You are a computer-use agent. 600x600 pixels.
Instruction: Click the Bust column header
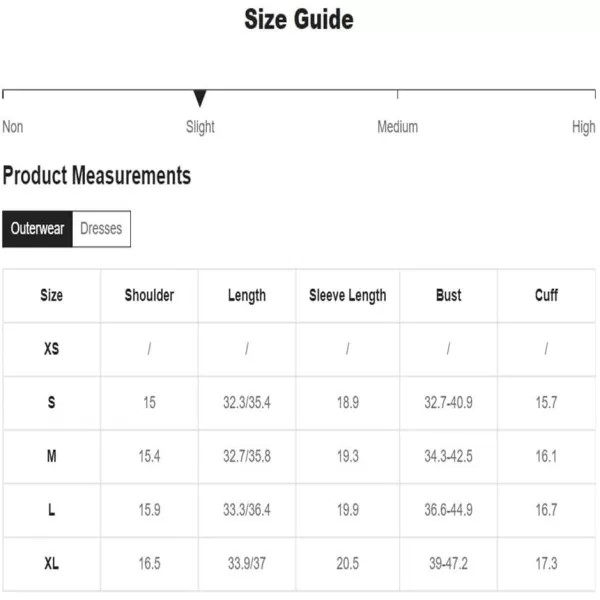coord(448,295)
